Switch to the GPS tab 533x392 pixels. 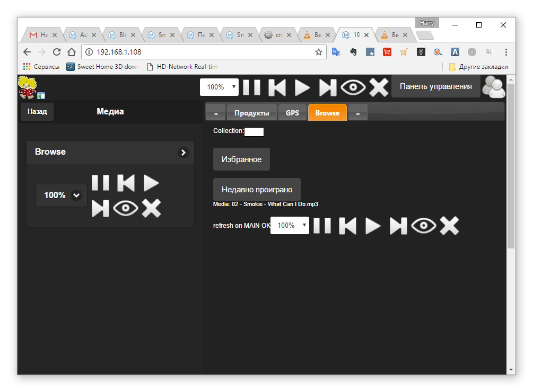[292, 113]
